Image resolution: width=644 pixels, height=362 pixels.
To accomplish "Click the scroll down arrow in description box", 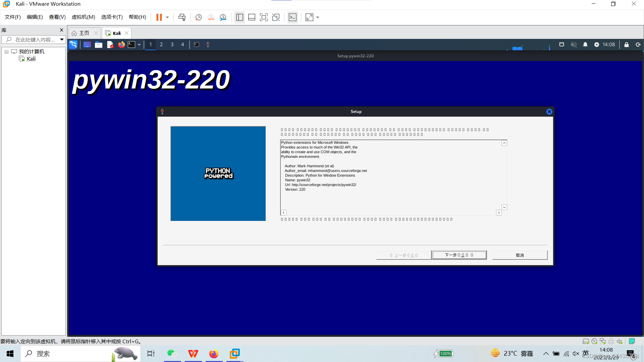I will click(504, 207).
